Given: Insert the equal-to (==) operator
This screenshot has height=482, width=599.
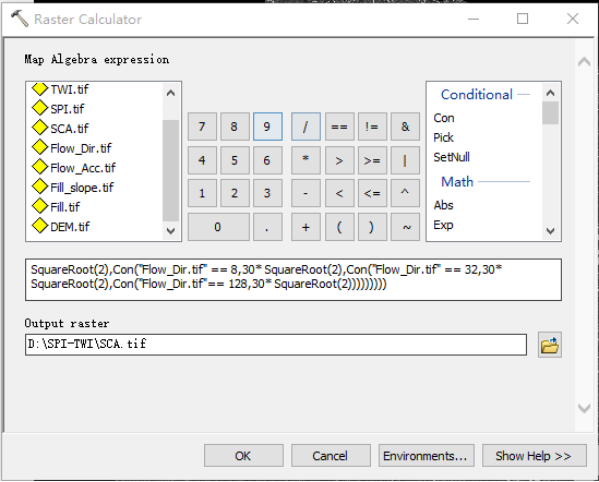Looking at the screenshot, I should click(x=340, y=126).
